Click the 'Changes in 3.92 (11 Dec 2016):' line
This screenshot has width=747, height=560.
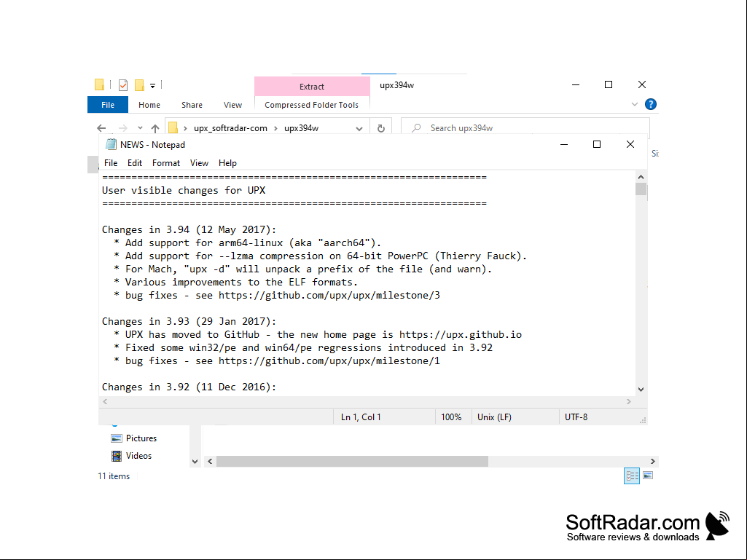(189, 387)
